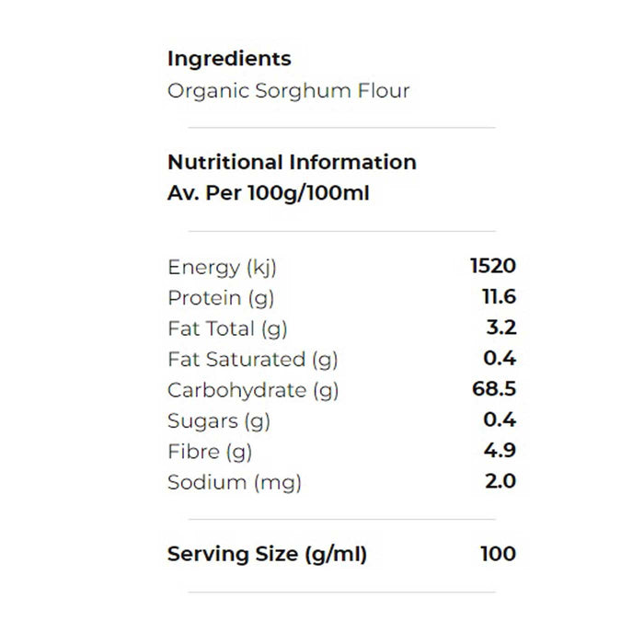The width and height of the screenshot is (644, 644).
Task: Click the energy value 1520
Action: 493,267
